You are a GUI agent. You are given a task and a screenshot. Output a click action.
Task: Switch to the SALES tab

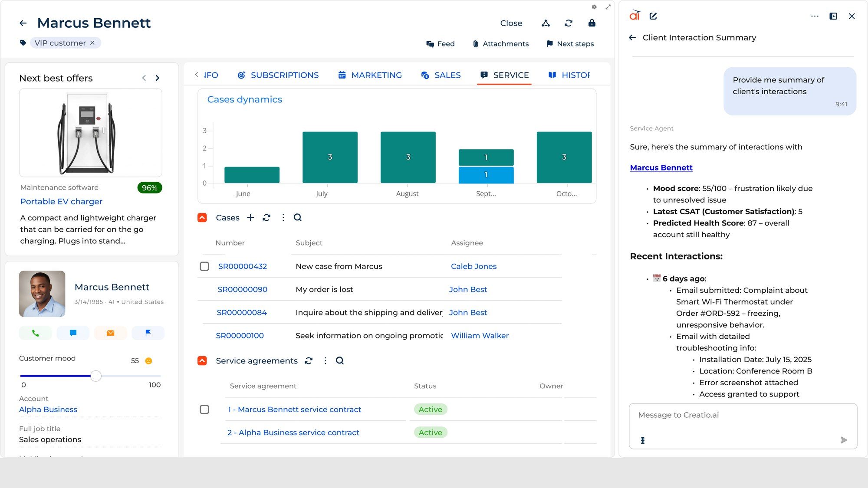point(441,75)
